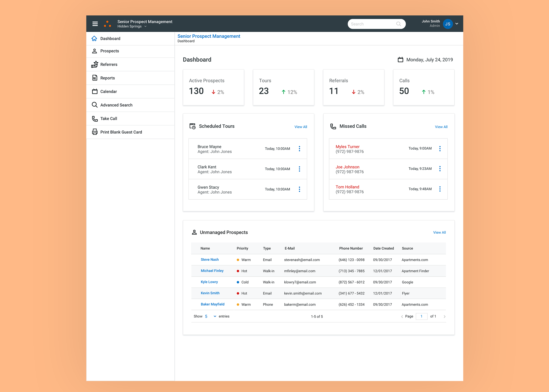Click View All for Scheduled Tours
The image size is (549, 392).
(x=301, y=127)
